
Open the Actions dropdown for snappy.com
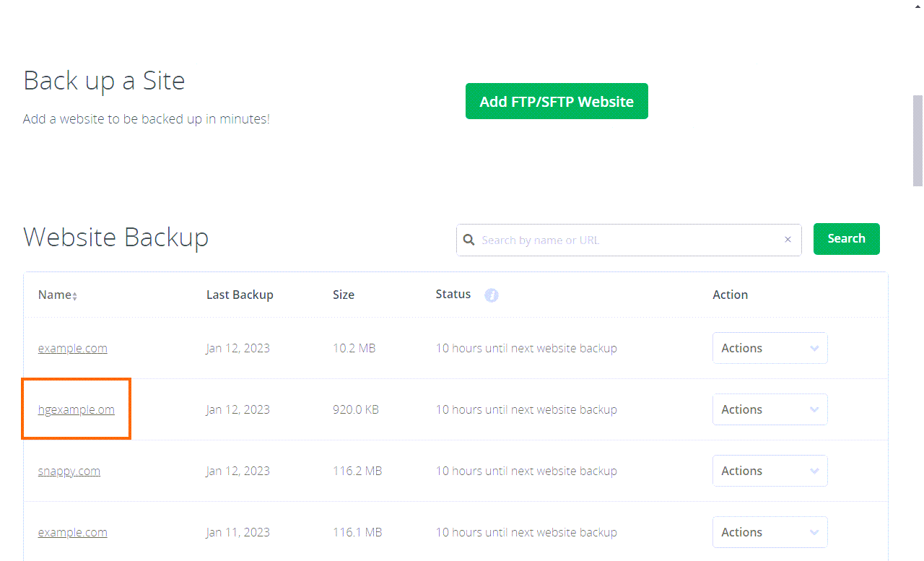tap(770, 470)
